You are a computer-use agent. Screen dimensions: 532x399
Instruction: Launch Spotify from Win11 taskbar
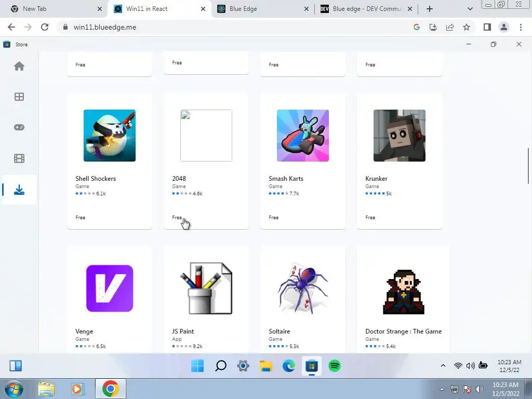(335, 366)
